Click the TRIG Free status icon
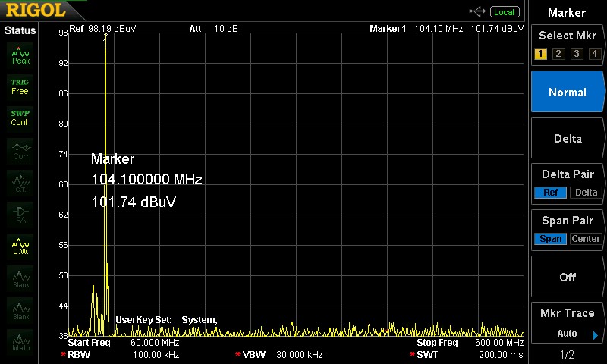This screenshot has width=607, height=364. click(20, 86)
